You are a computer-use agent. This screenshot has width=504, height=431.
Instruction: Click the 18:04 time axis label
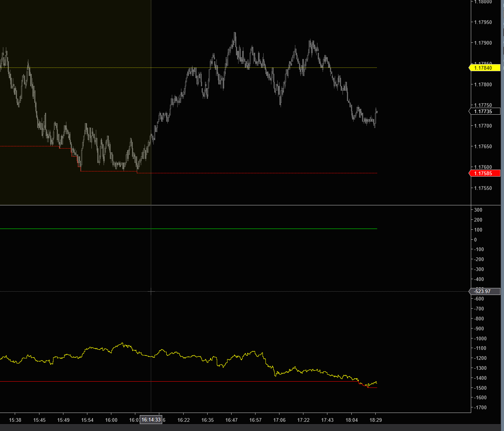click(352, 420)
